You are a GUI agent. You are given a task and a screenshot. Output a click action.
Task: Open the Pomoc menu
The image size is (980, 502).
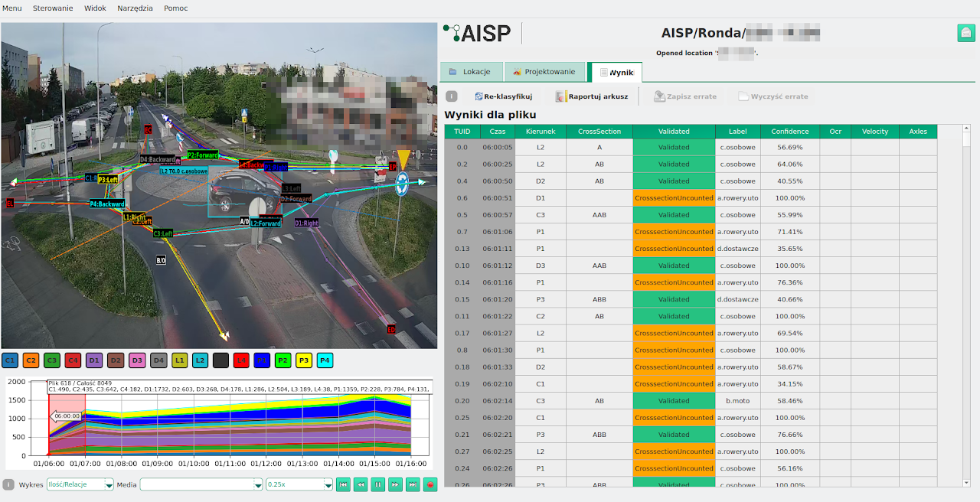click(x=175, y=8)
